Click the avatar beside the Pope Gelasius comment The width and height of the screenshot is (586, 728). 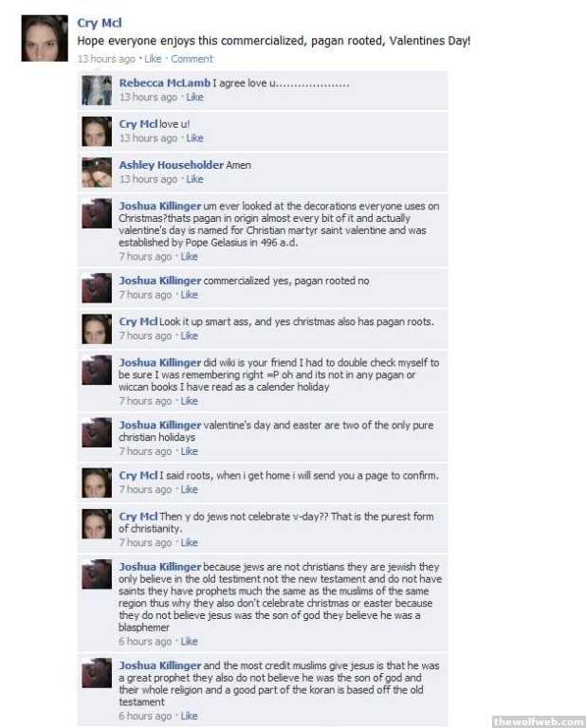coord(97,213)
